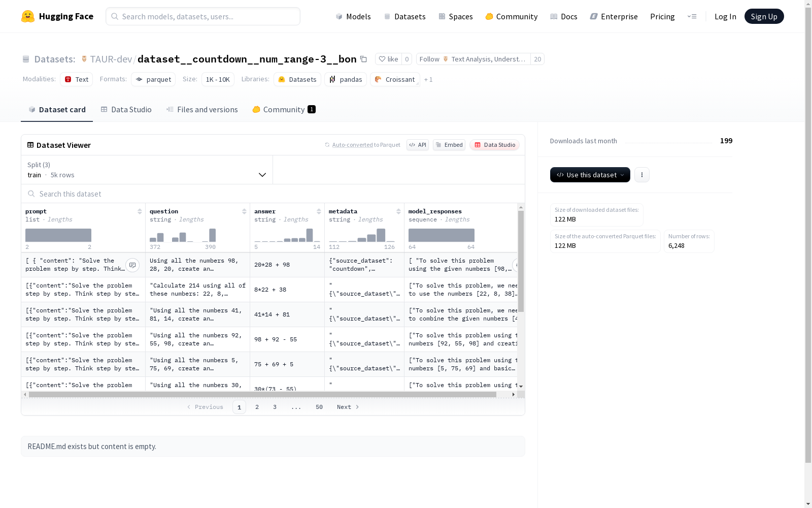
Task: Open the expand-cell icon in the first prompt row
Action: click(x=132, y=265)
